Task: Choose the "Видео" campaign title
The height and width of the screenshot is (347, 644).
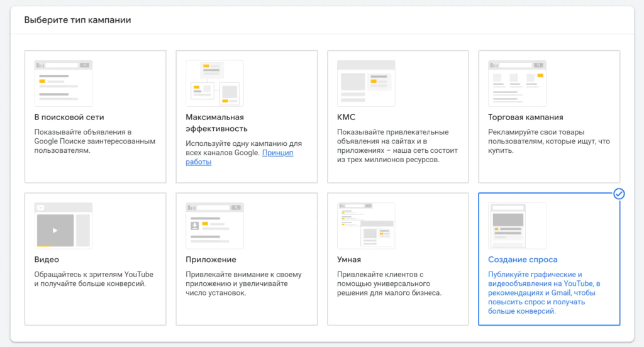Action: (47, 260)
